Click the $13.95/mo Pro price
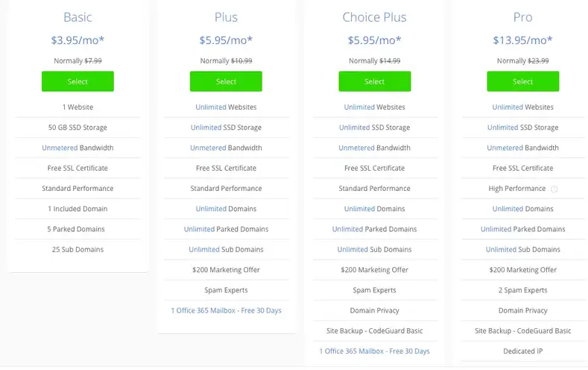 522,40
